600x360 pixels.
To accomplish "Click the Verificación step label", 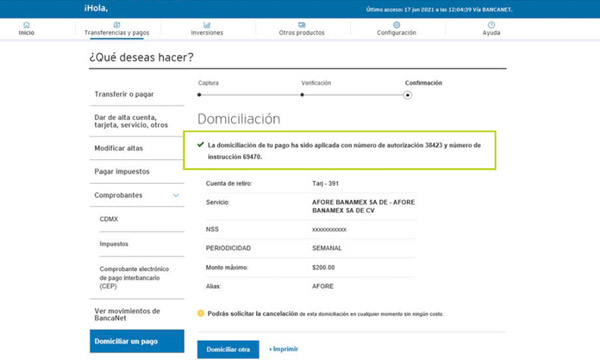I will pyautogui.click(x=316, y=83).
